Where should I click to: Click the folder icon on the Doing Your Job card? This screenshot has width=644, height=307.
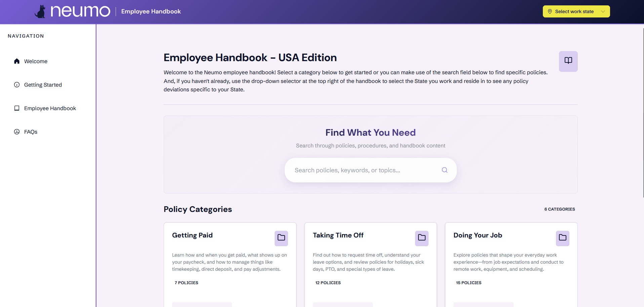[562, 238]
